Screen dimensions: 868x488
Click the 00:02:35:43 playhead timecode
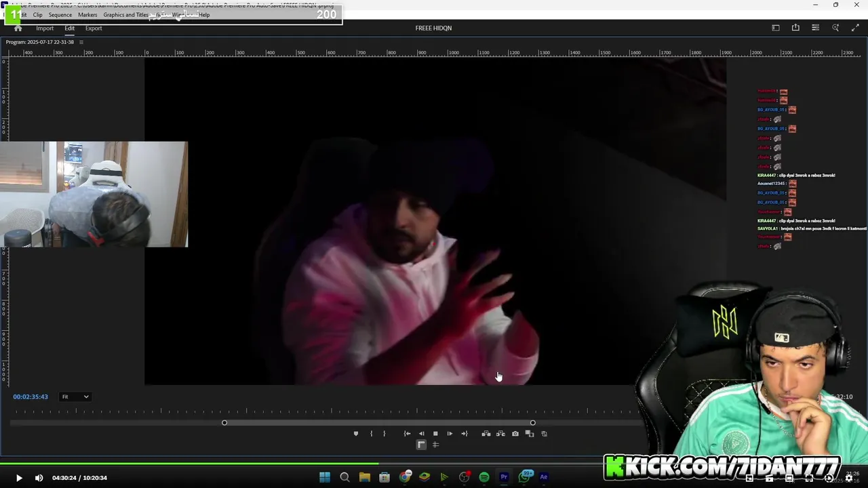click(31, 396)
